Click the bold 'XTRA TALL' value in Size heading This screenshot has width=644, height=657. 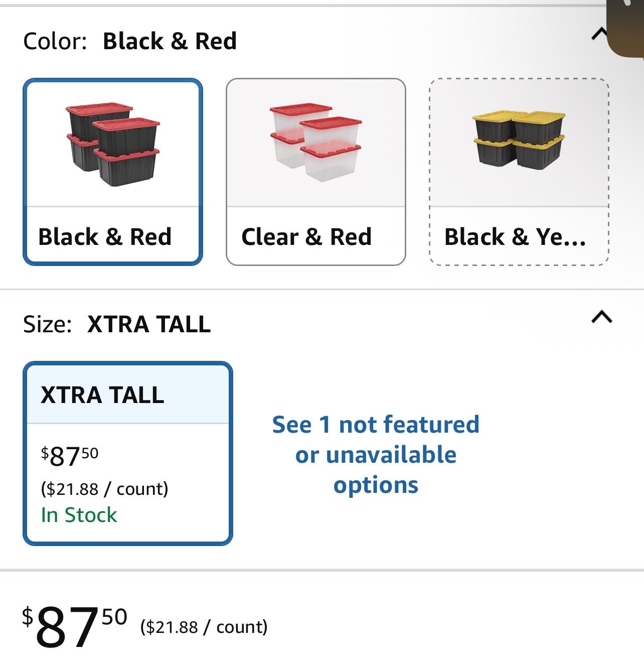pyautogui.click(x=149, y=324)
